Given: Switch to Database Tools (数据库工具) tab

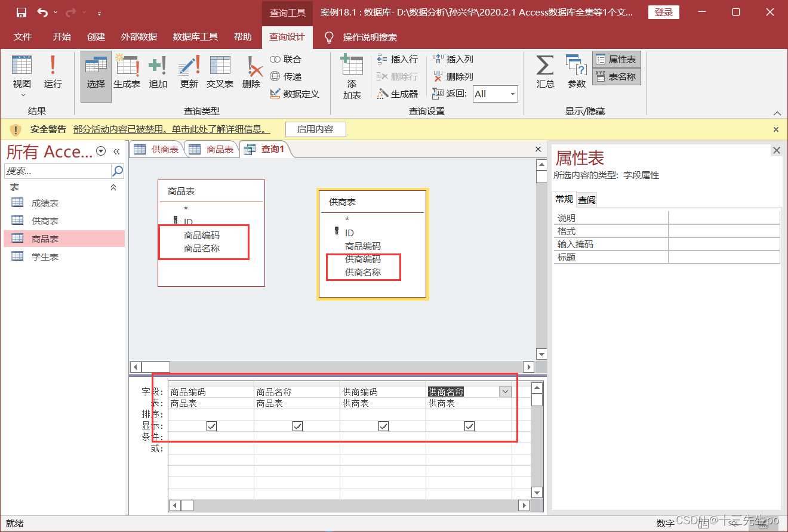Looking at the screenshot, I should click(x=196, y=37).
